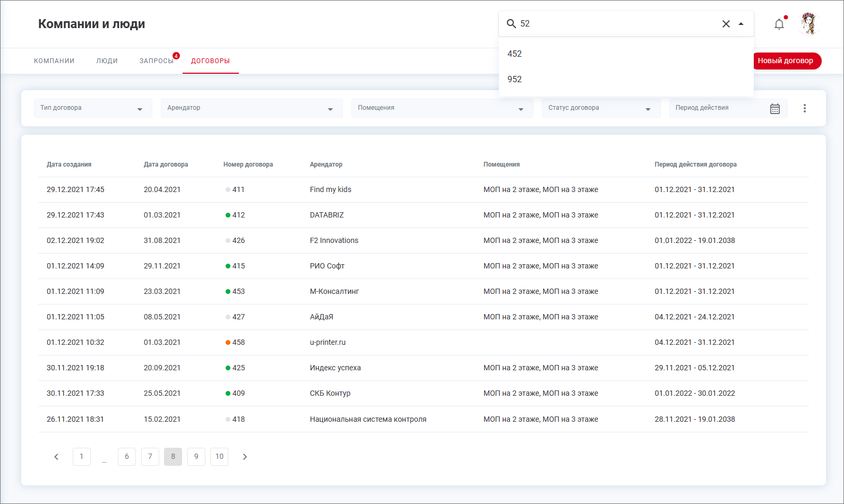
Task: Select suggestion 452 from search list
Action: click(x=514, y=54)
